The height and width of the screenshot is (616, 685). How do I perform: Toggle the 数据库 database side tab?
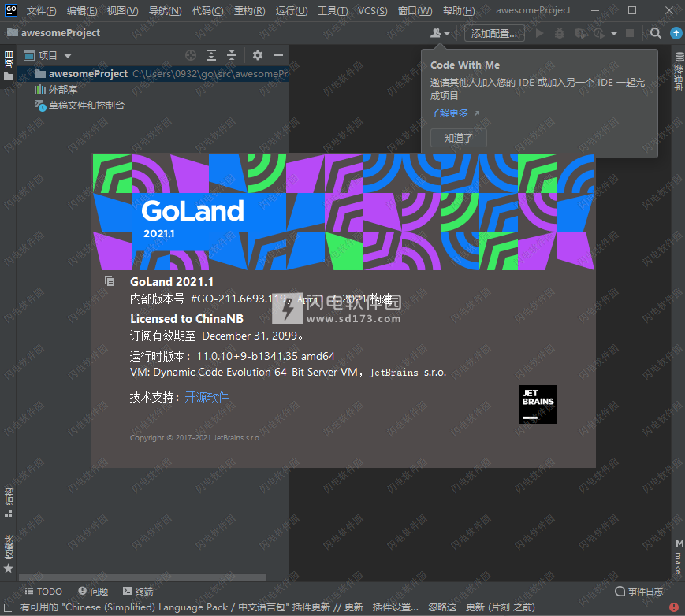679,71
